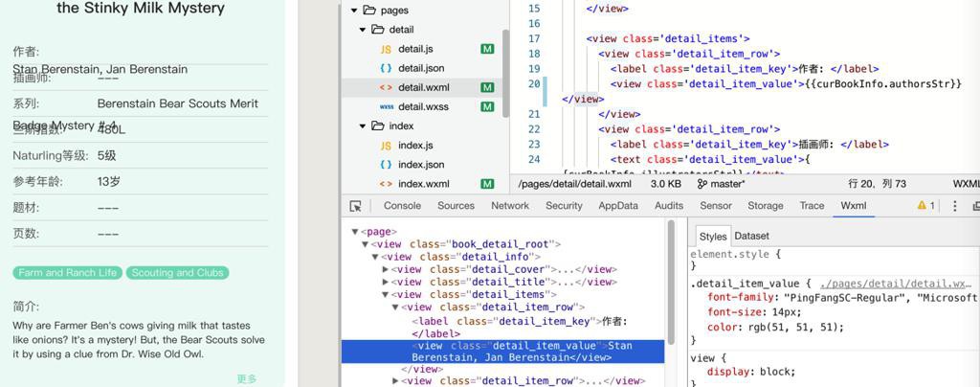
Task: Select the Wxml tab
Action: click(853, 206)
